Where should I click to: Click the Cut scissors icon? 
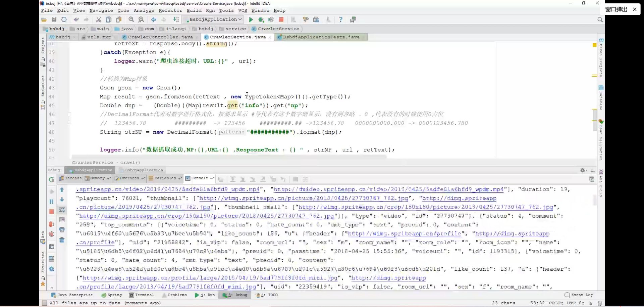[99, 19]
